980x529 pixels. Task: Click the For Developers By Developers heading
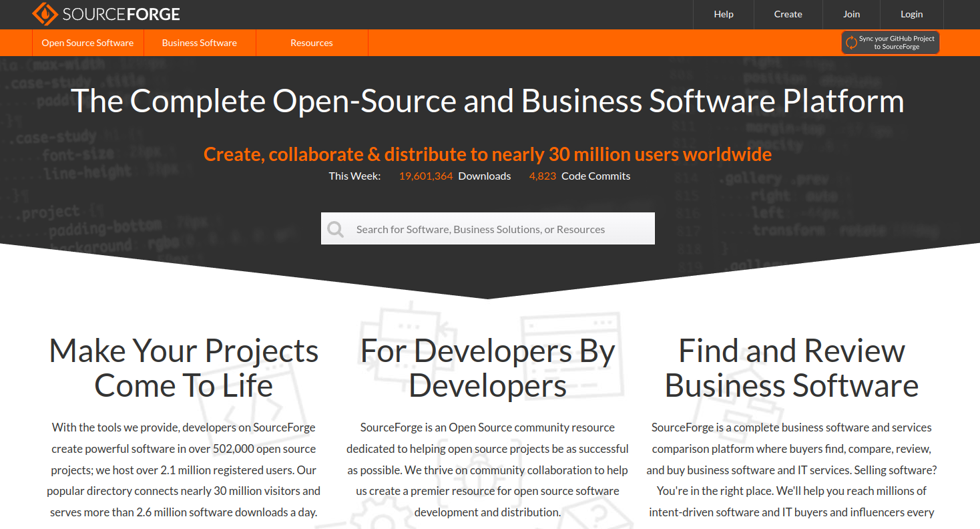(x=487, y=368)
